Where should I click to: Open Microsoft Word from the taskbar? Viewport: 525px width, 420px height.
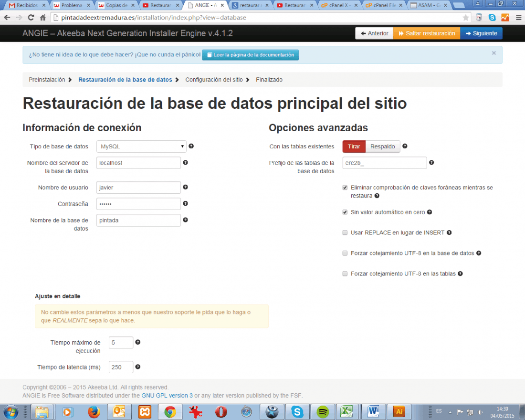click(373, 411)
